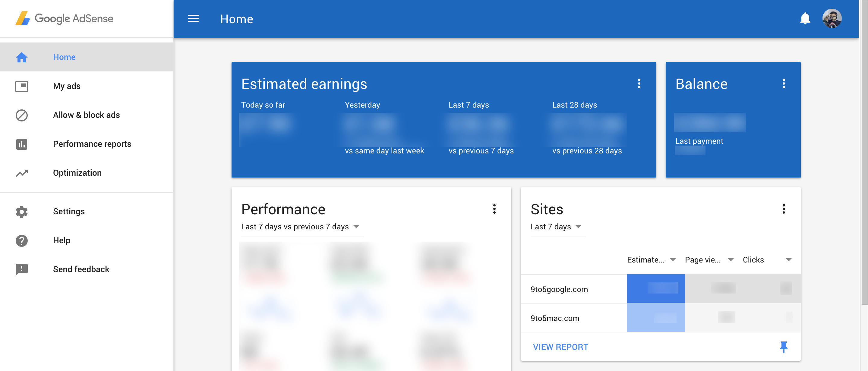Open Performance reports from sidebar
This screenshot has width=868, height=371.
click(x=92, y=144)
